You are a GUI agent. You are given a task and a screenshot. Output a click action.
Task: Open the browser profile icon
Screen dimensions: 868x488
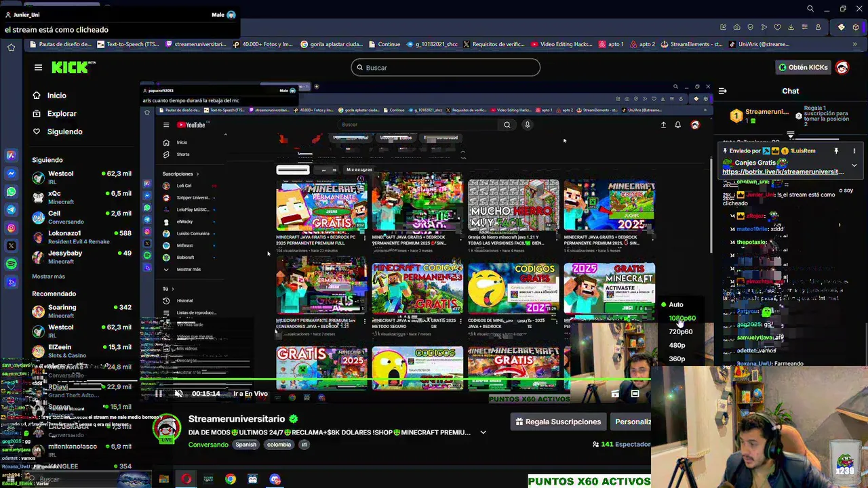[x=818, y=27]
